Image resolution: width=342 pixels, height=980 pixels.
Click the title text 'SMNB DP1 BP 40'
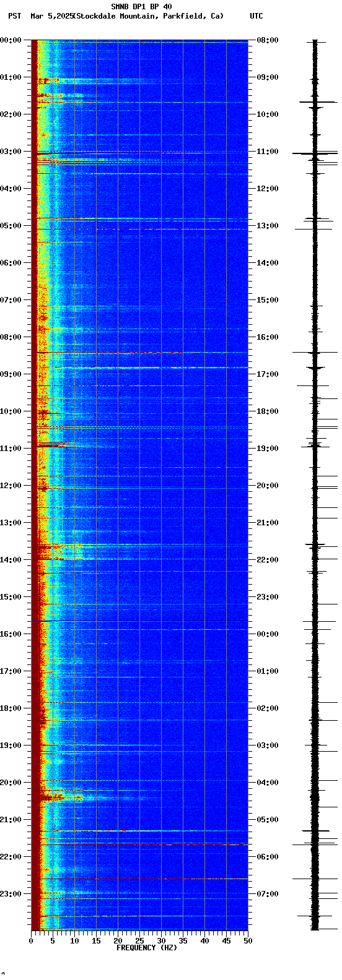pos(141,7)
